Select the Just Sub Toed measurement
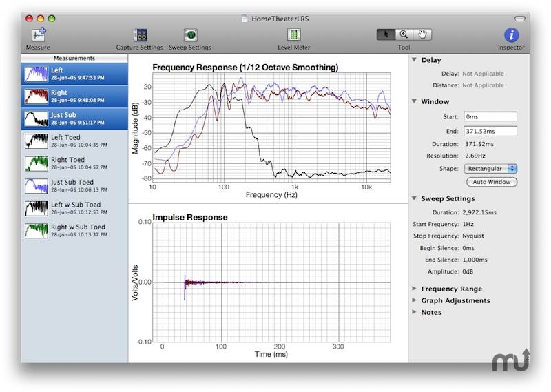551x392 pixels. point(74,186)
